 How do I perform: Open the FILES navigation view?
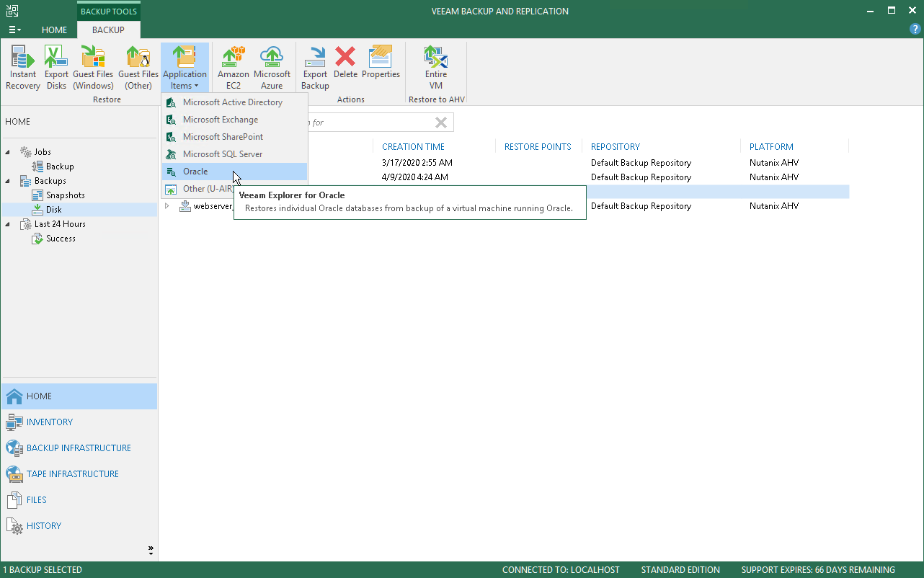point(79,500)
